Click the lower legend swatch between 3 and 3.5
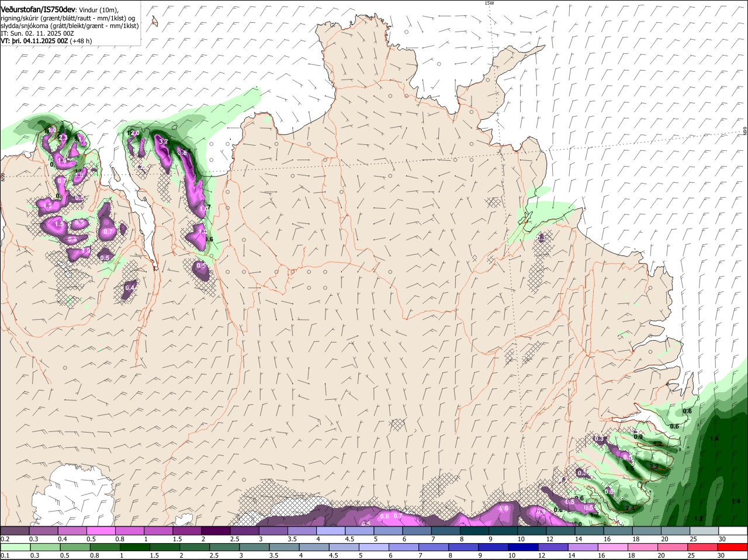This screenshot has height=560, width=748. 255,547
